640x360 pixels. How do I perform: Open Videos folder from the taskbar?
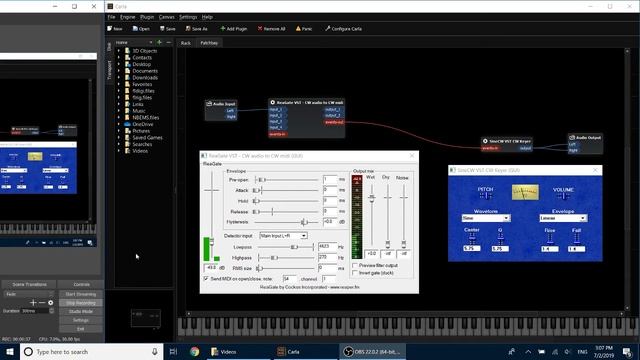coord(238,351)
